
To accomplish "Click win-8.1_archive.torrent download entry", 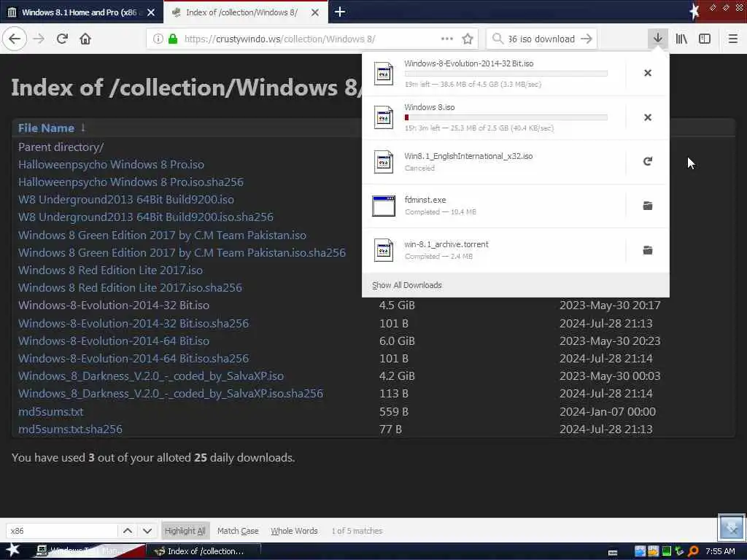I will tap(494, 250).
